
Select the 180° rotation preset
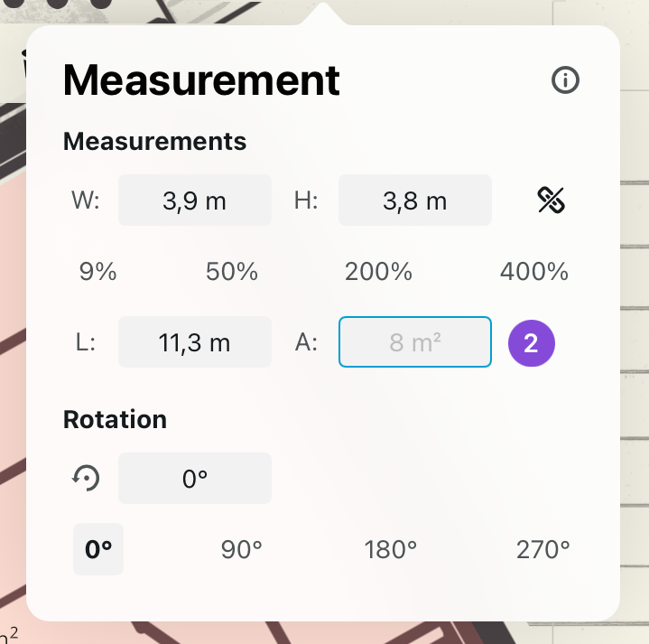(390, 549)
